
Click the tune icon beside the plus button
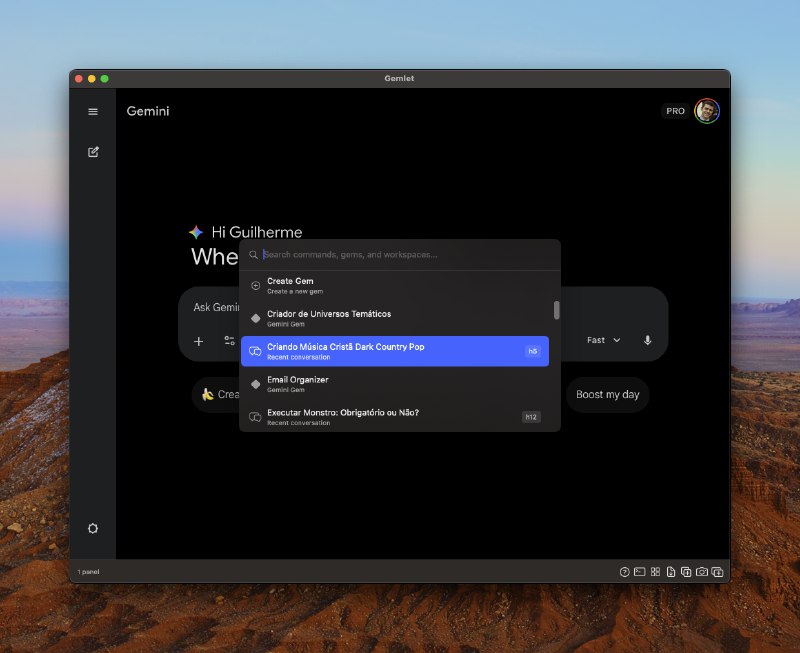coord(228,341)
